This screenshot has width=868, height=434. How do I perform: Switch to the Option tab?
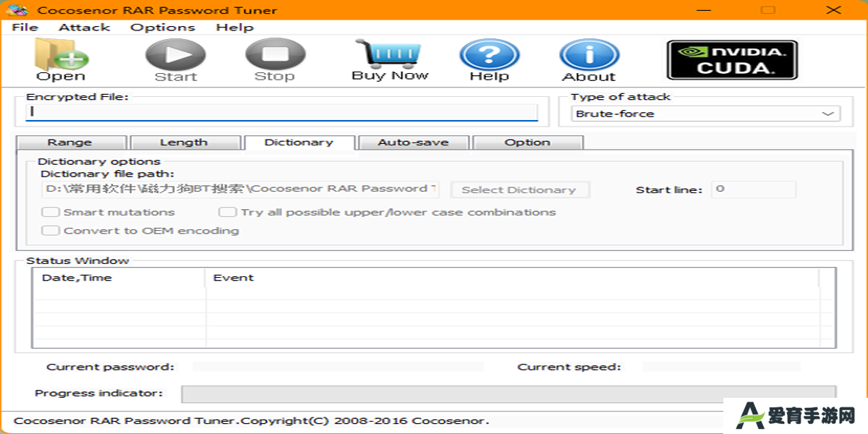click(x=528, y=142)
